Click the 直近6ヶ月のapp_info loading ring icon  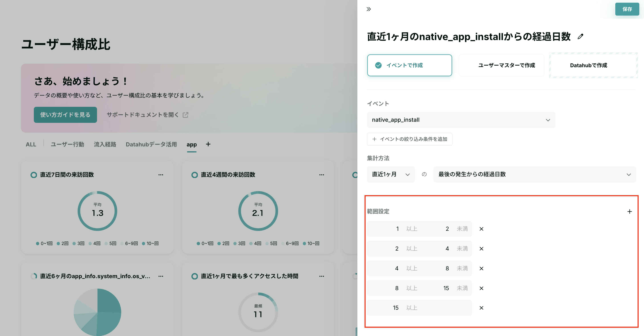point(34,276)
